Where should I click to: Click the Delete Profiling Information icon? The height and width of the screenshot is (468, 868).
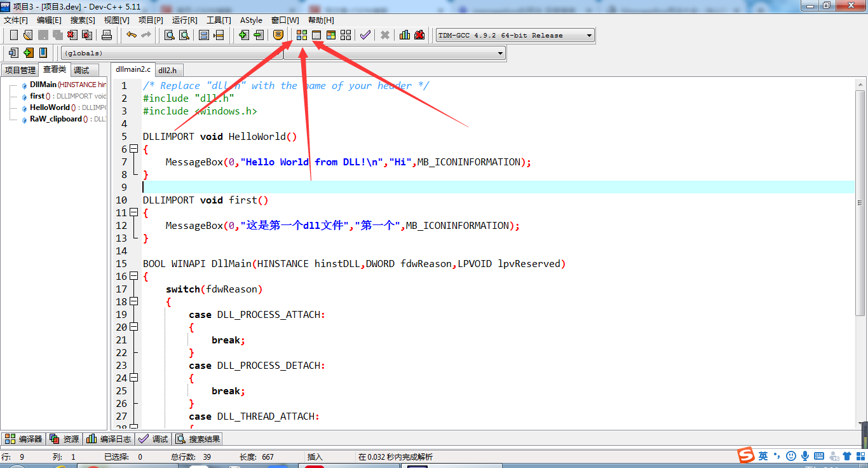tap(419, 35)
